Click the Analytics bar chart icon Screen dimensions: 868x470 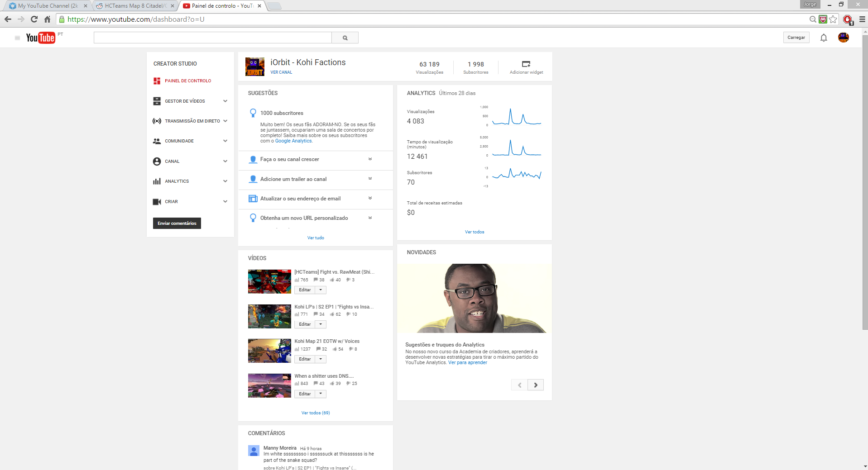click(157, 181)
